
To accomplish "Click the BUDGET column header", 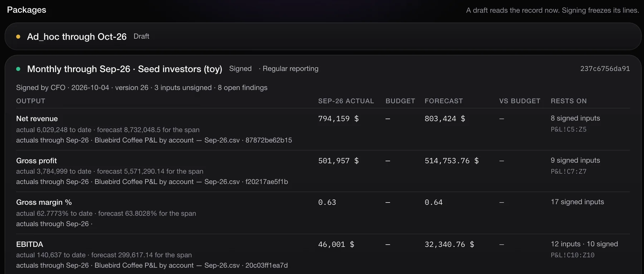I will coord(400,101).
